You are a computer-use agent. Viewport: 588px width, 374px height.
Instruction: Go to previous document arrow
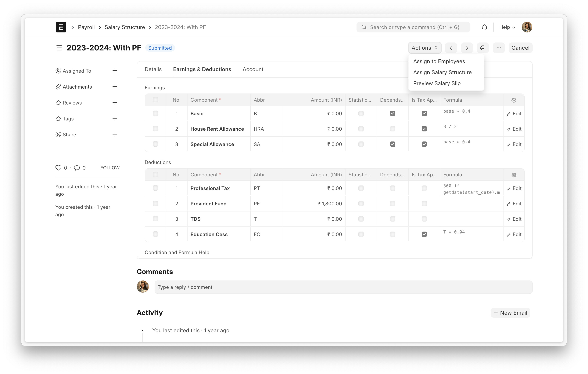[451, 48]
